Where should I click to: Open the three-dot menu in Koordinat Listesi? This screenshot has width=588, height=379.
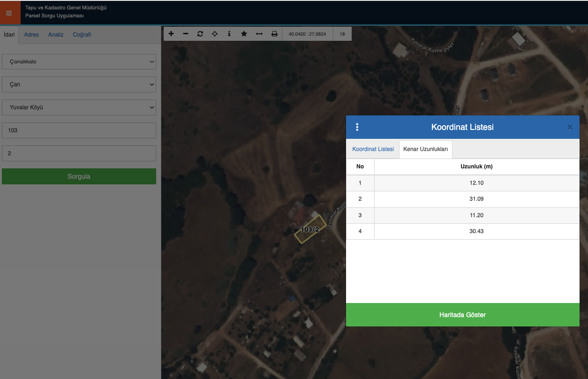357,127
